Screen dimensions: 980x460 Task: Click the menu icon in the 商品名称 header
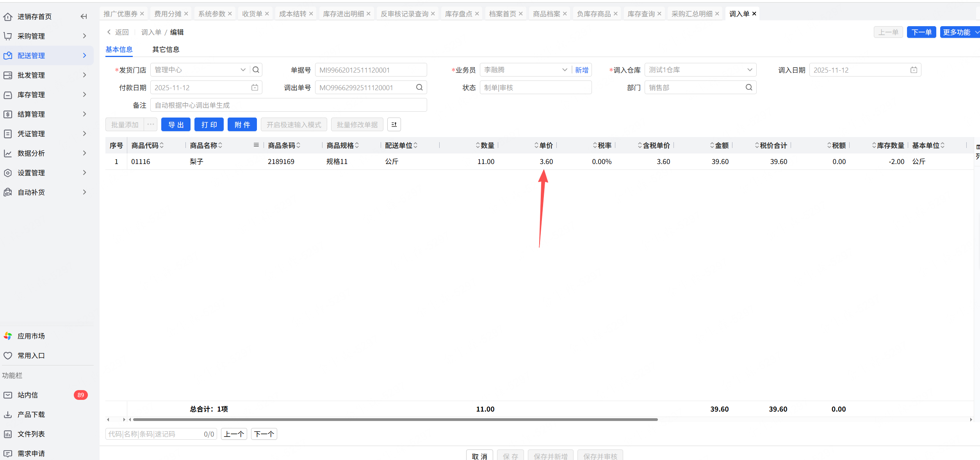coord(256,145)
